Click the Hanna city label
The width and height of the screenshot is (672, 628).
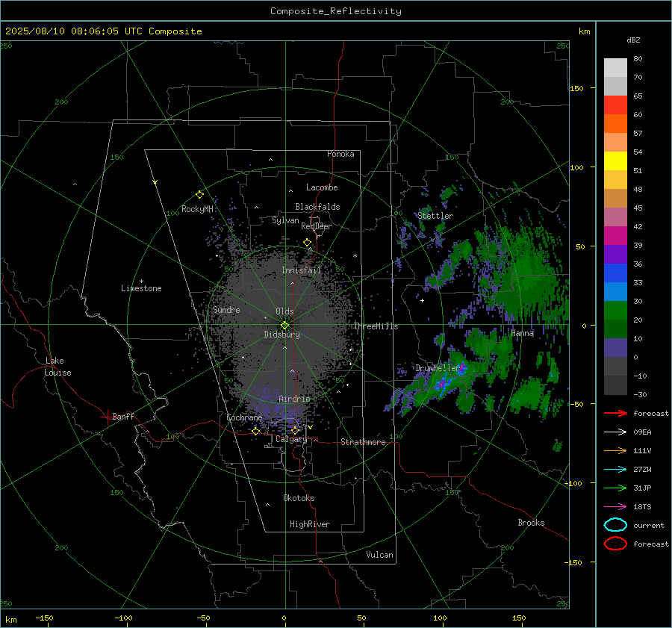pos(522,333)
